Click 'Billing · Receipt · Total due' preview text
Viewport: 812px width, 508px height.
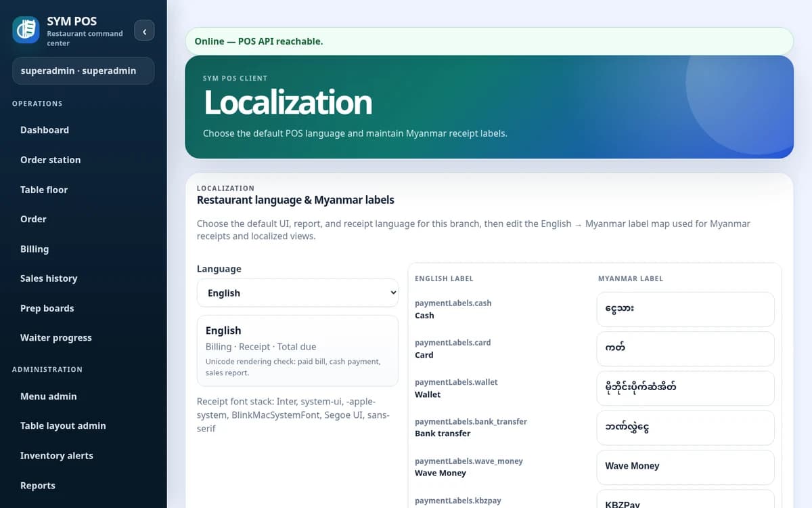261,347
